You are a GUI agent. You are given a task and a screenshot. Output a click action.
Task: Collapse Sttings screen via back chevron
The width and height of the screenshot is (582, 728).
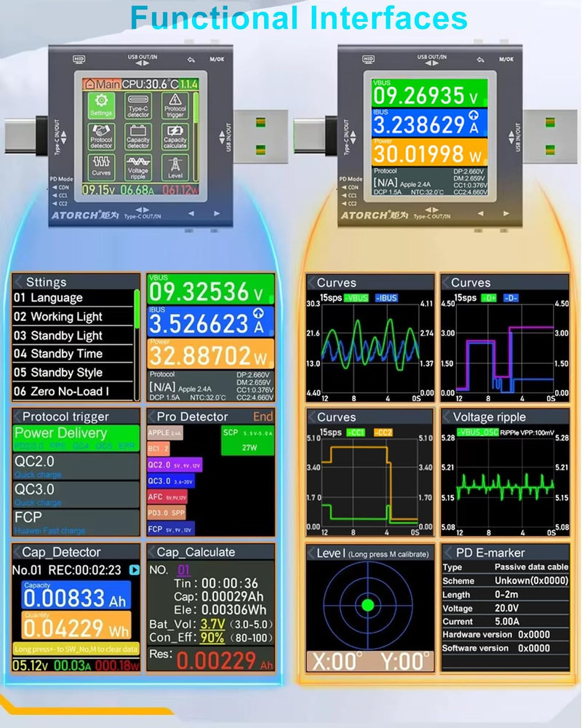[x=19, y=282]
